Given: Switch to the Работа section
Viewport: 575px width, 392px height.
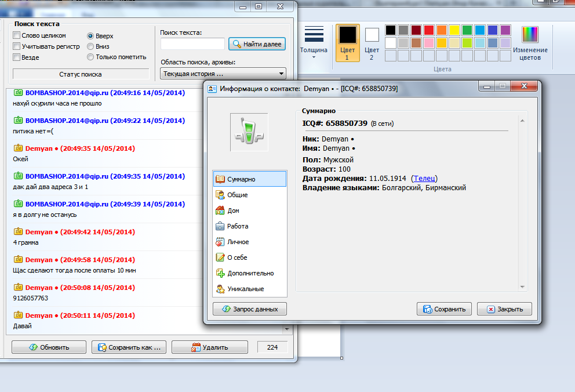Looking at the screenshot, I should click(x=249, y=226).
